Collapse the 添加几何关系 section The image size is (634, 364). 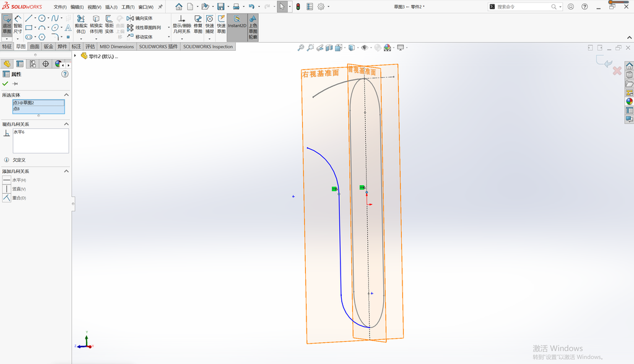(x=66, y=171)
